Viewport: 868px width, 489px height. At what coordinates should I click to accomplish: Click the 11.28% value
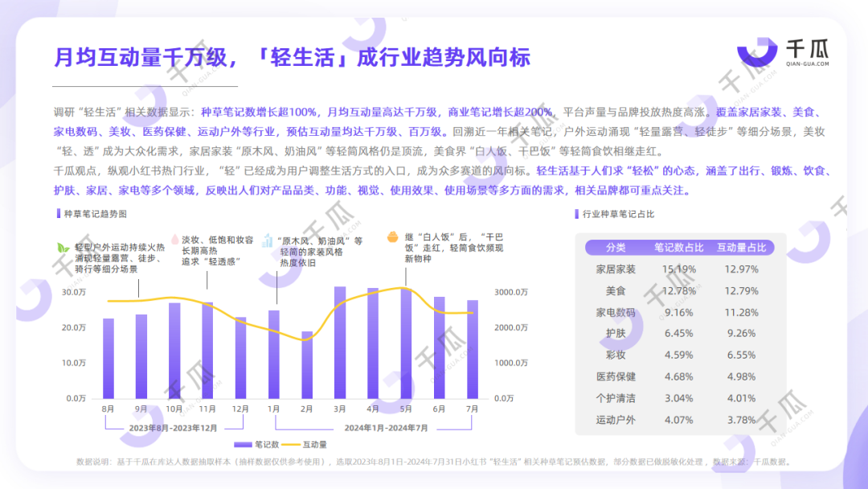[x=741, y=312]
